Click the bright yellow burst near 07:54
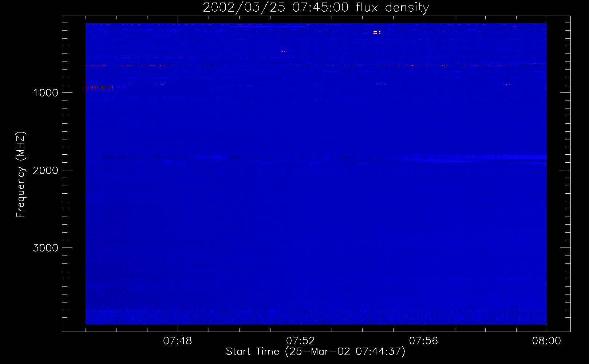The width and height of the screenshot is (589, 364). (377, 32)
